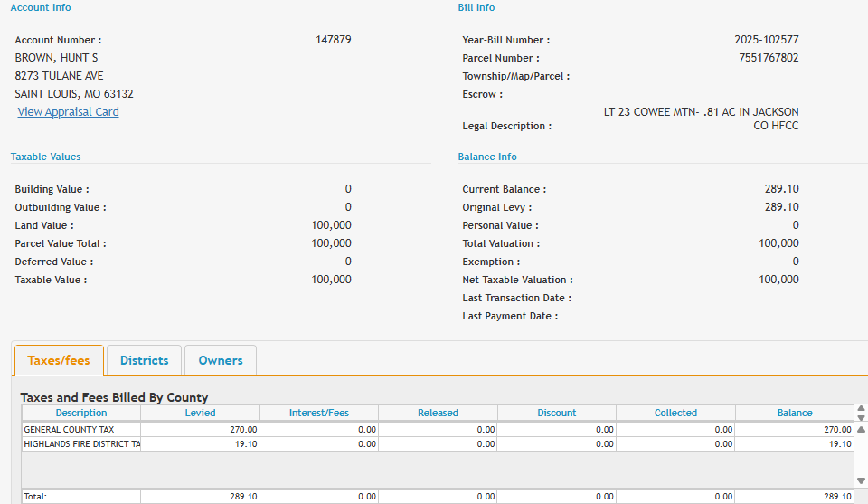868x504 pixels.
Task: Click the account number 147879
Action: tap(334, 40)
